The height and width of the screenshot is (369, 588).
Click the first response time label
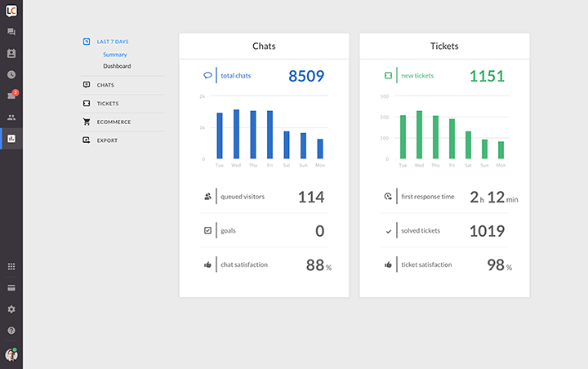427,197
